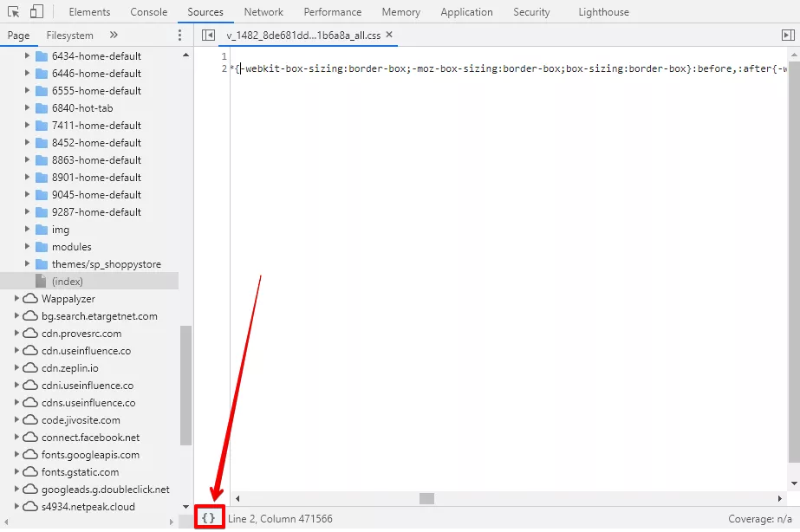Click the fonts.gstatic.com cloud icon
Viewport: 800px width, 532px height.
30,472
